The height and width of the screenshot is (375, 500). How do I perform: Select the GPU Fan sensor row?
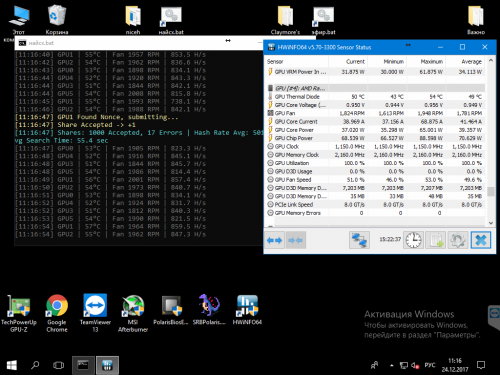pyautogui.click(x=375, y=113)
